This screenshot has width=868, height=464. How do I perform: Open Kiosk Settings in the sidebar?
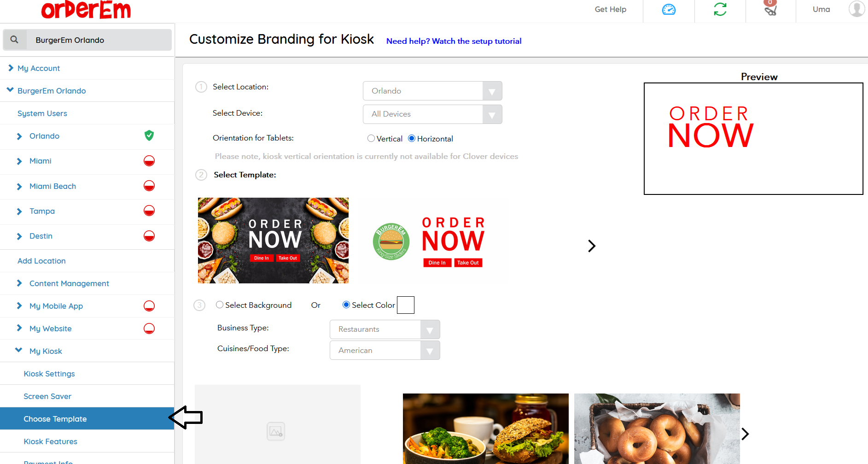[x=49, y=374]
